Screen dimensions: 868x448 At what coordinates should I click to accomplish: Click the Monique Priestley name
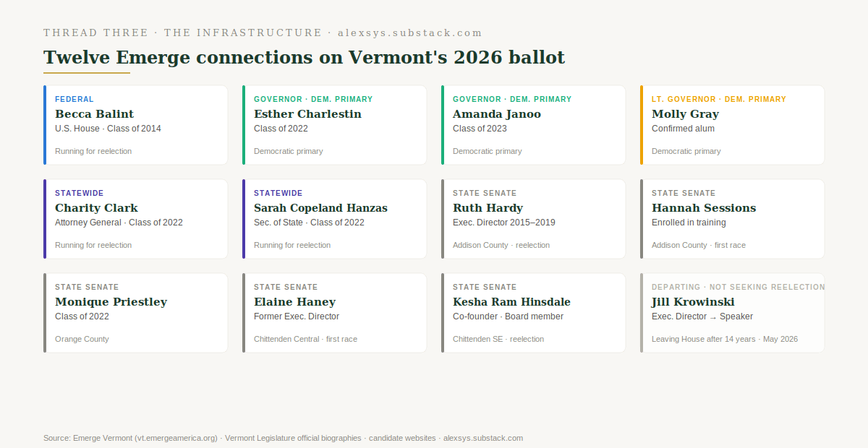(x=111, y=302)
